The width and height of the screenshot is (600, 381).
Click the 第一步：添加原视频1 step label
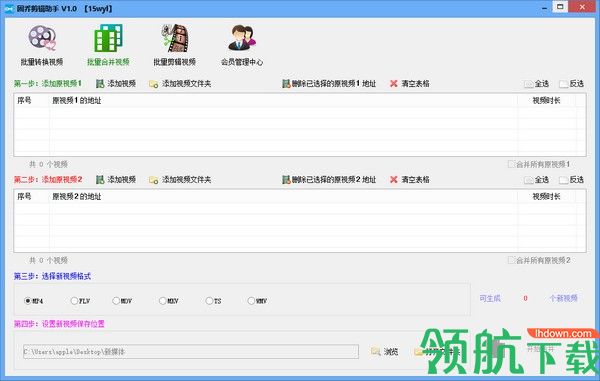48,83
